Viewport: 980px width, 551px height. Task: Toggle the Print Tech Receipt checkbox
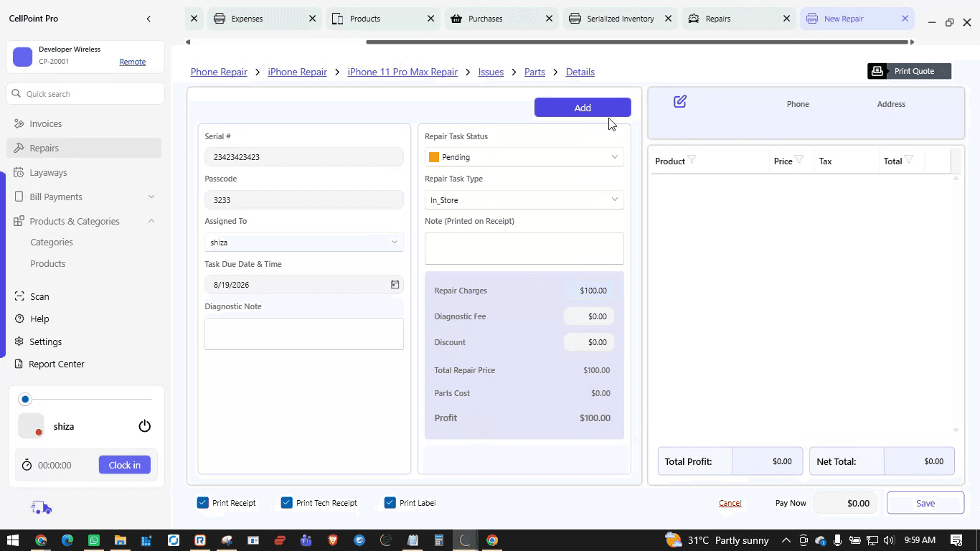pyautogui.click(x=287, y=503)
